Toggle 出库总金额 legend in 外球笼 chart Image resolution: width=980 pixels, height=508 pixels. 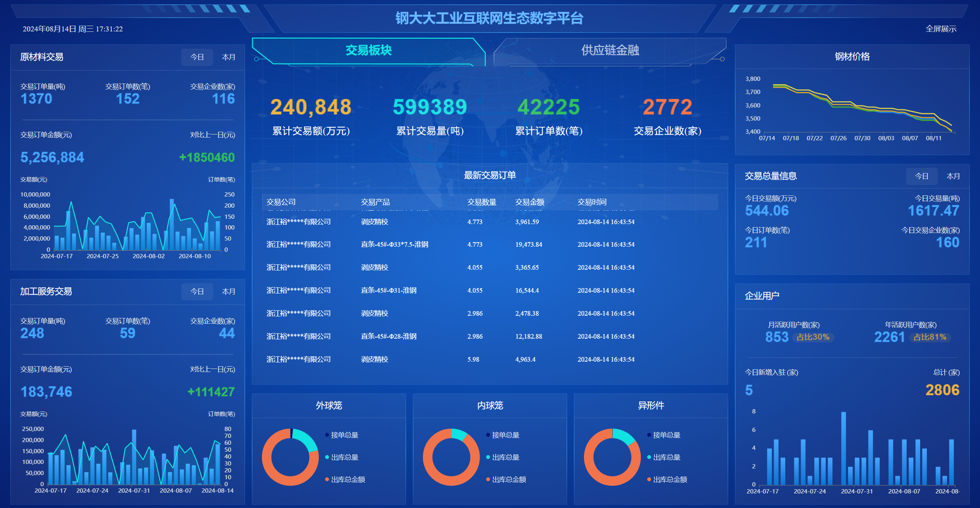[x=345, y=479]
